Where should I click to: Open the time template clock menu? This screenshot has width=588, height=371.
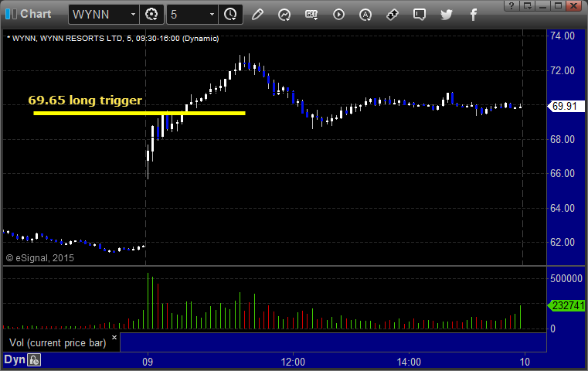tap(230, 15)
